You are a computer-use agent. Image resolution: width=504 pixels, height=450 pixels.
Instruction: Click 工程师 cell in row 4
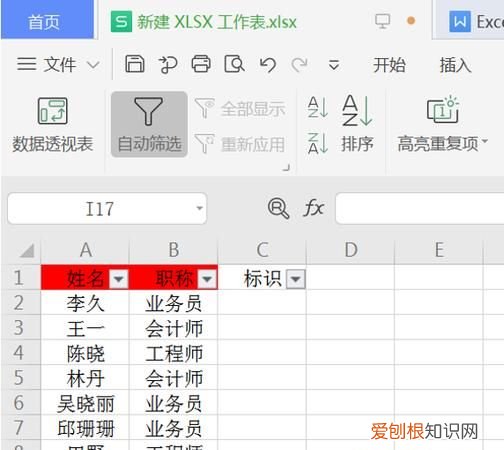[x=174, y=353]
